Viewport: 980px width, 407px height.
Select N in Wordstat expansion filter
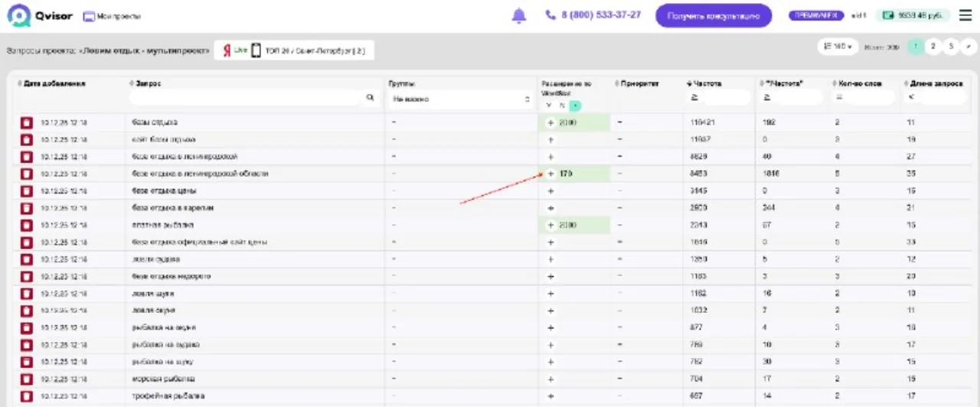click(x=562, y=106)
